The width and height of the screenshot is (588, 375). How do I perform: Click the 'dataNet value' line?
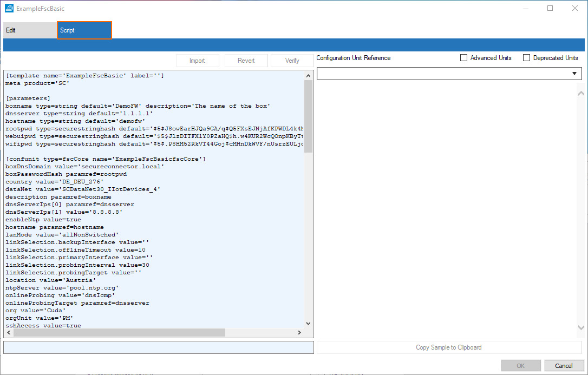pyautogui.click(x=83, y=189)
